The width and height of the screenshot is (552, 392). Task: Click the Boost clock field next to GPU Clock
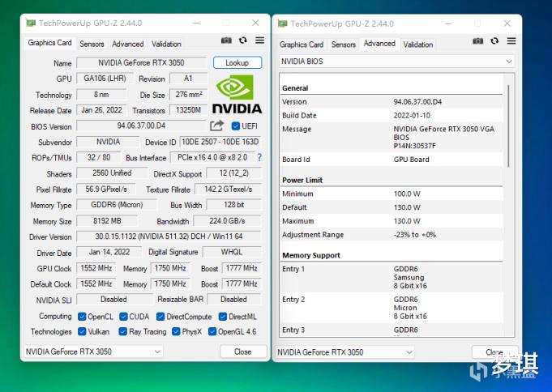242,268
